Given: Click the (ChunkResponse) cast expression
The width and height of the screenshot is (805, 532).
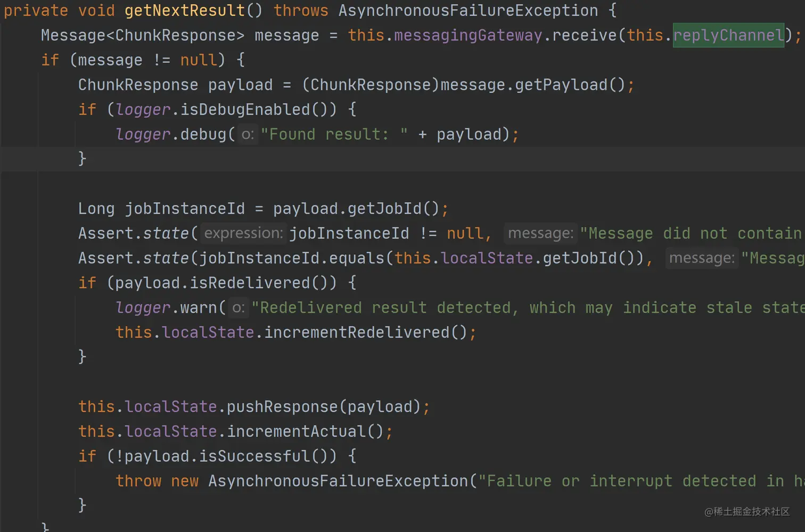Looking at the screenshot, I should point(371,85).
